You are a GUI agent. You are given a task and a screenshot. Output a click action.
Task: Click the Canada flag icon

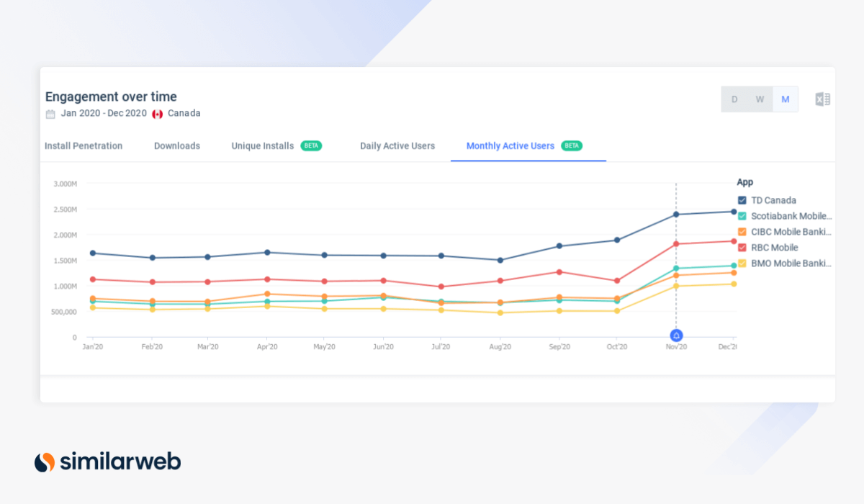(x=157, y=113)
